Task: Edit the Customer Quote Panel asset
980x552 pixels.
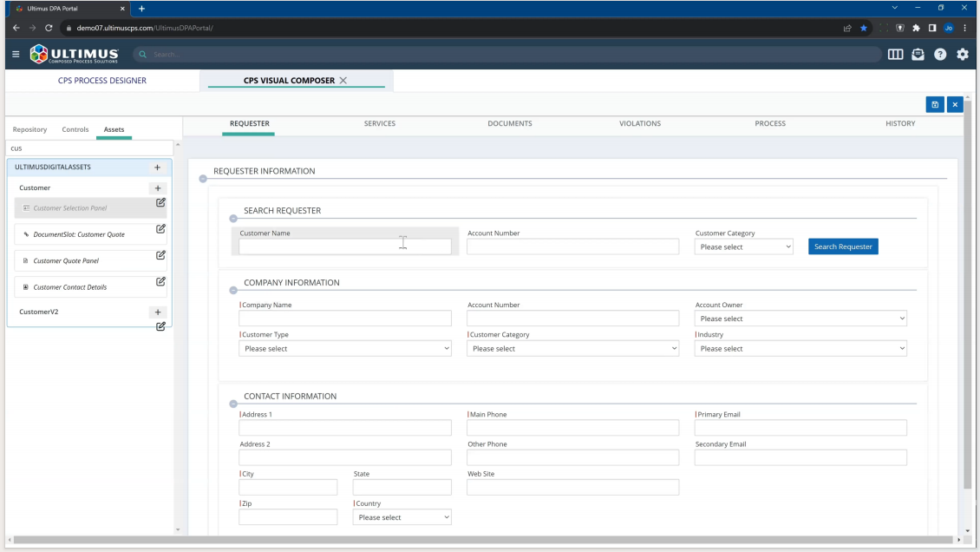Action: pyautogui.click(x=160, y=255)
